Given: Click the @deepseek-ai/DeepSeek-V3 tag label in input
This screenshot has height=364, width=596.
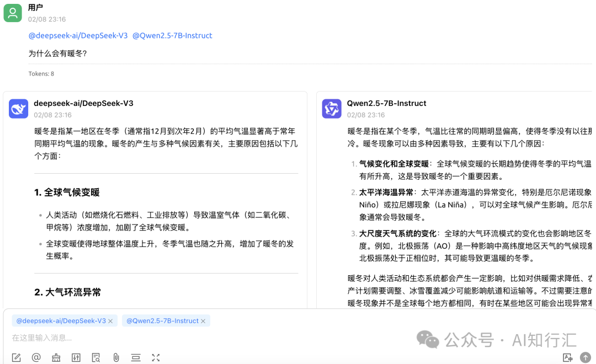Looking at the screenshot, I should (x=61, y=320).
